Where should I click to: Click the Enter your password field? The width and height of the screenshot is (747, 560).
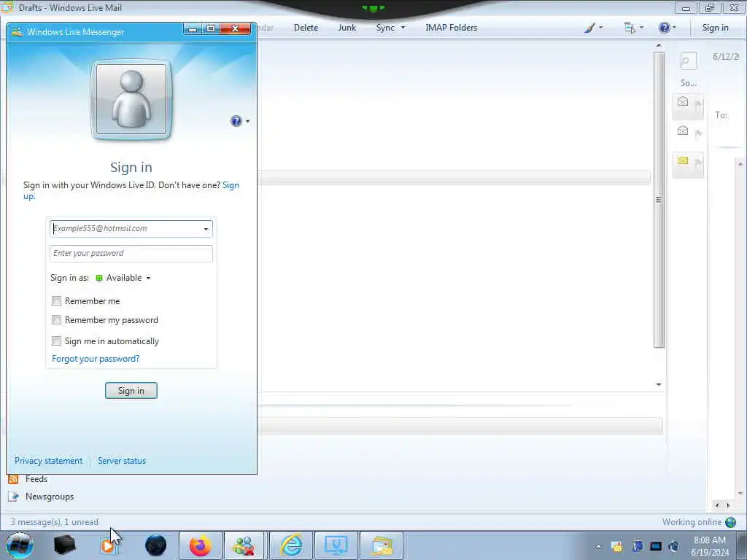(x=131, y=253)
